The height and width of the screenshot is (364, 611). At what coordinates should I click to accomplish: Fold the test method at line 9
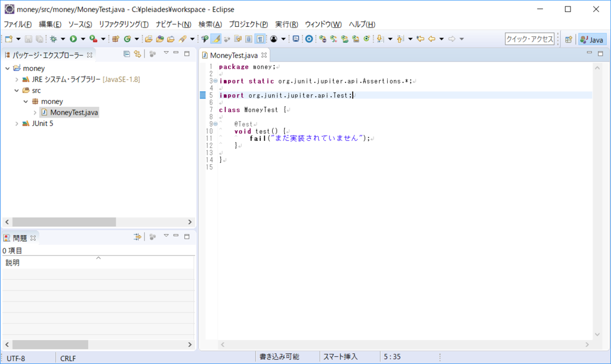pos(215,124)
